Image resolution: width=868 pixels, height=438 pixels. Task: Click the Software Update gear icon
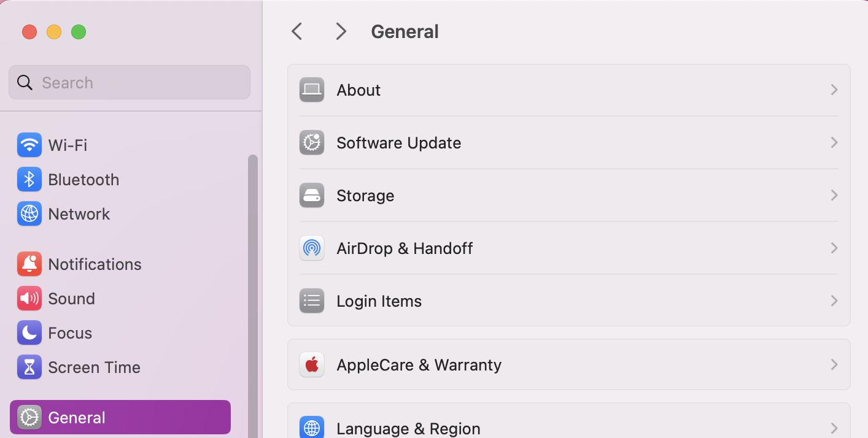pyautogui.click(x=312, y=142)
